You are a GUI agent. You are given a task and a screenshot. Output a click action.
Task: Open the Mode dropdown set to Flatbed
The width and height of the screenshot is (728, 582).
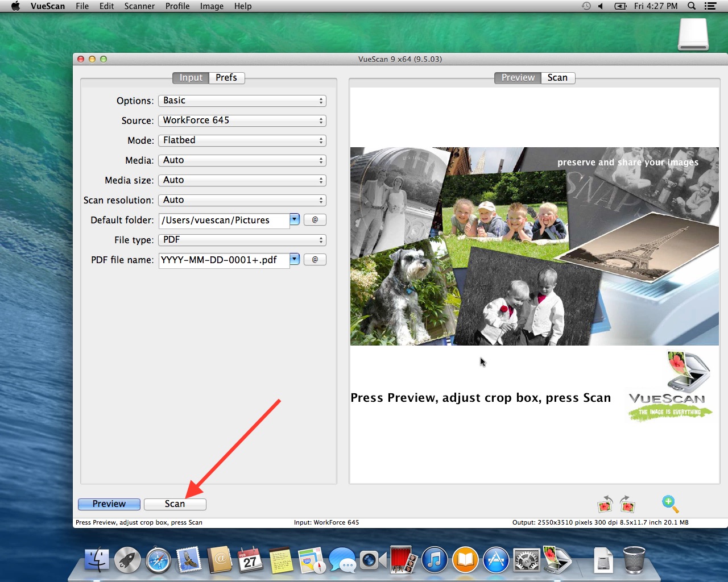tap(242, 140)
